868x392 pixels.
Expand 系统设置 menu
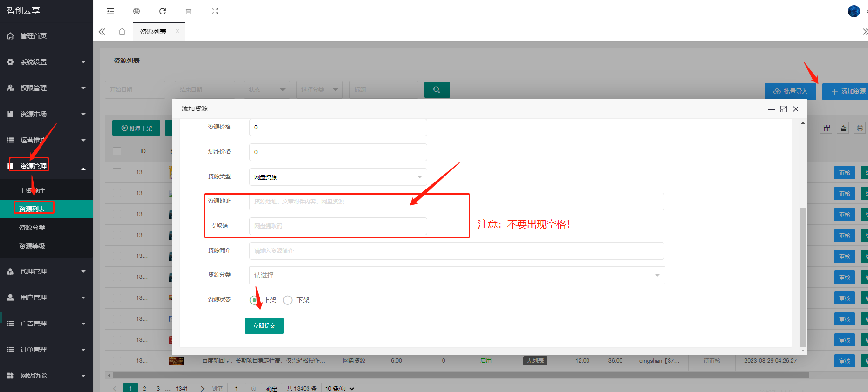click(46, 62)
